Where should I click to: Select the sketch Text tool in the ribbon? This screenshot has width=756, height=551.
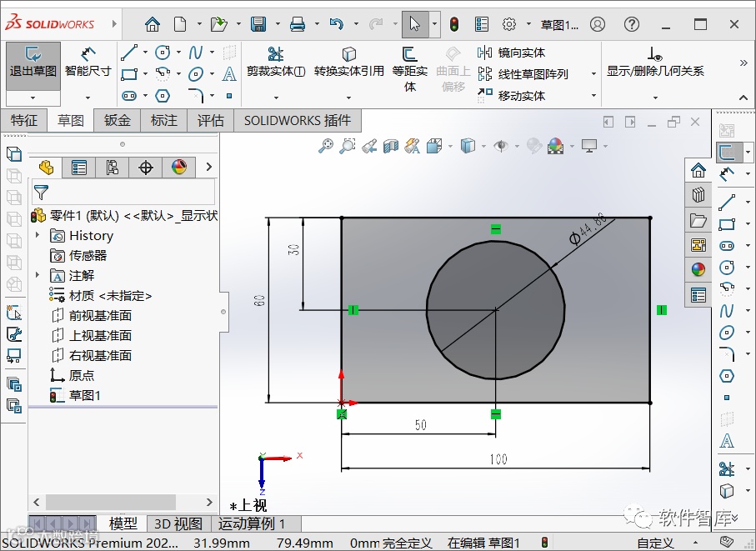[x=229, y=73]
